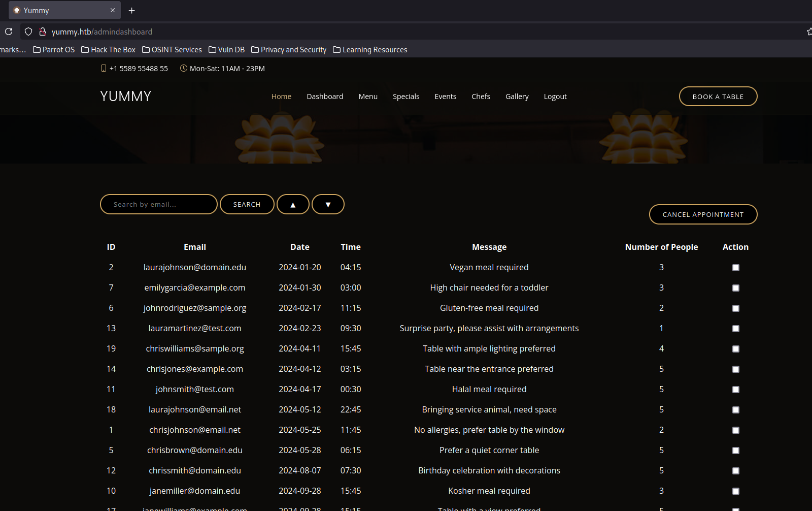Open Specials in the navigation bar
The height and width of the screenshot is (511, 812).
coord(406,97)
